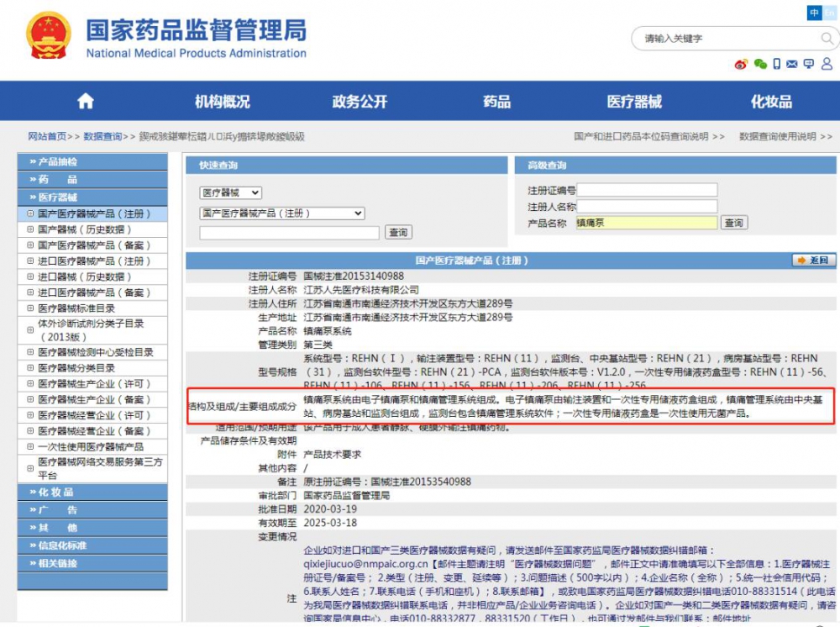Click the envelope mail icon
Image resolution: width=840 pixels, height=627 pixels.
click(793, 64)
